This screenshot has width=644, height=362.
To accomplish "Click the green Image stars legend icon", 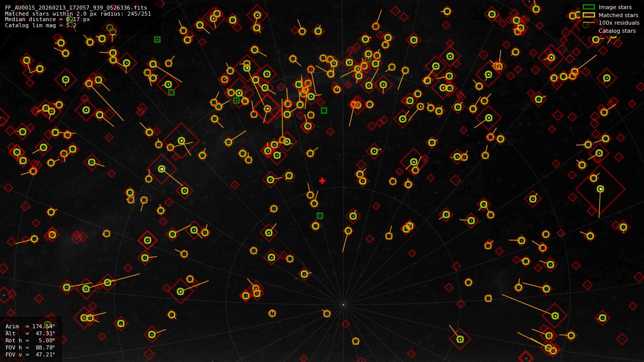I will [588, 8].
